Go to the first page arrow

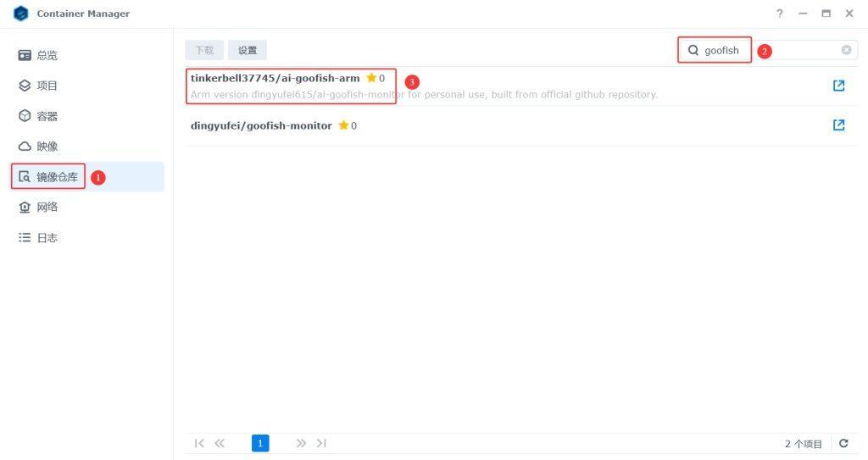199,443
